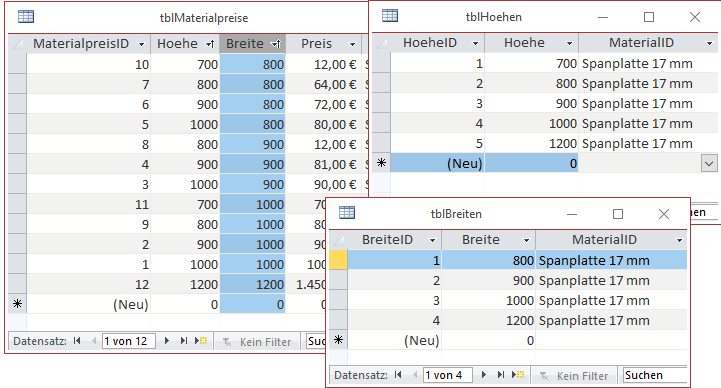Click record number box '1 von 12'

tap(128, 341)
